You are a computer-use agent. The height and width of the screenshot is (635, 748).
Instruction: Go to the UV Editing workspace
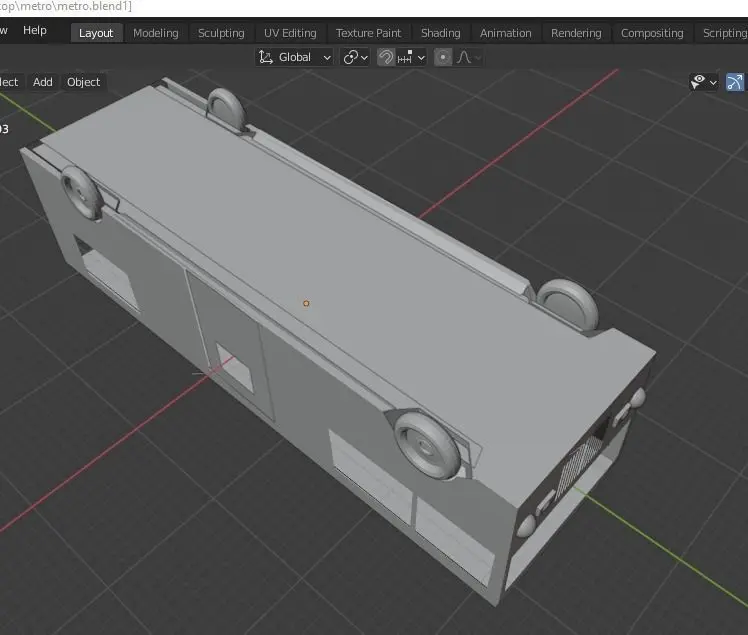pos(290,33)
